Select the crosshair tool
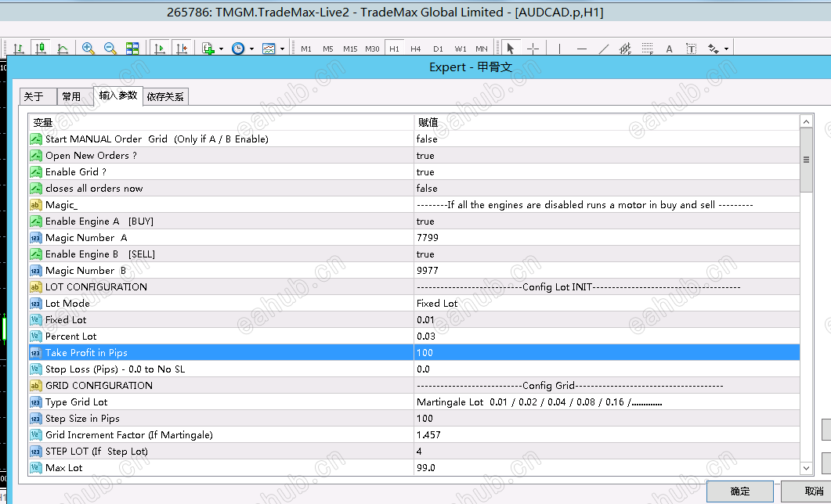This screenshot has width=831, height=504. (533, 49)
